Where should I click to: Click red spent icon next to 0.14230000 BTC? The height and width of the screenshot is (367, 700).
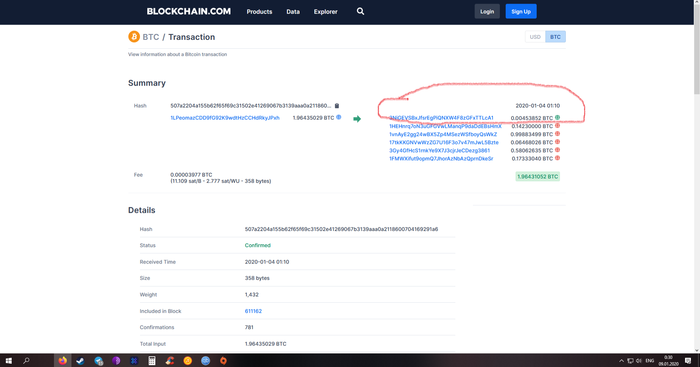[557, 126]
